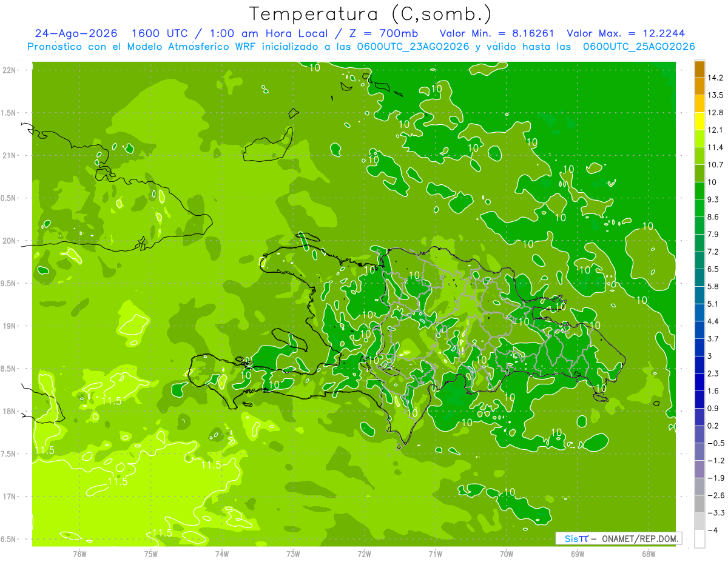Click the white swatch below -4 in legend
728x562 pixels.
coord(699,539)
